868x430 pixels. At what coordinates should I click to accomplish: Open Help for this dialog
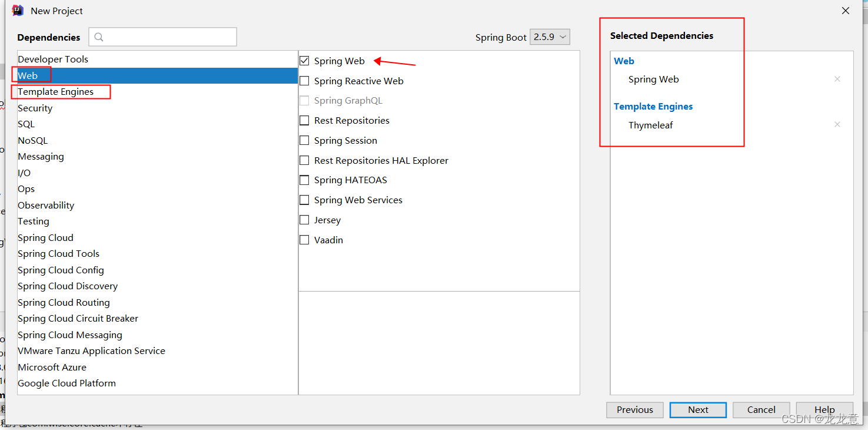pos(824,410)
